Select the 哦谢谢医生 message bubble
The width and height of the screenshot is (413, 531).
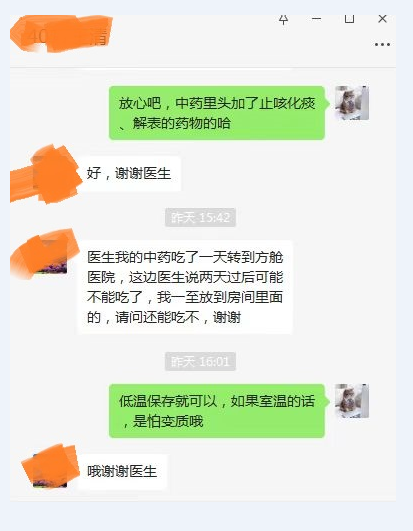pyautogui.click(x=122, y=471)
